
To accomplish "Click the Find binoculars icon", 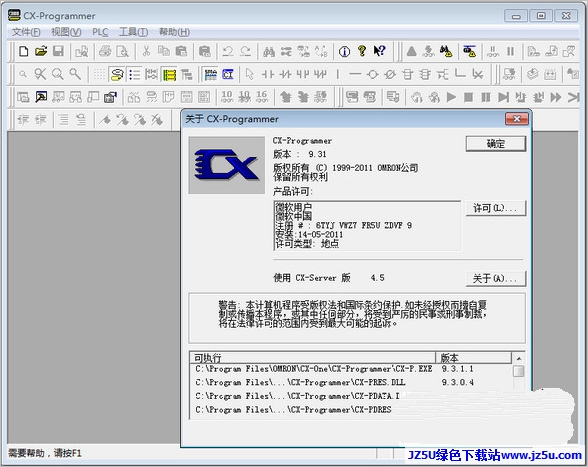I will coord(268,51).
